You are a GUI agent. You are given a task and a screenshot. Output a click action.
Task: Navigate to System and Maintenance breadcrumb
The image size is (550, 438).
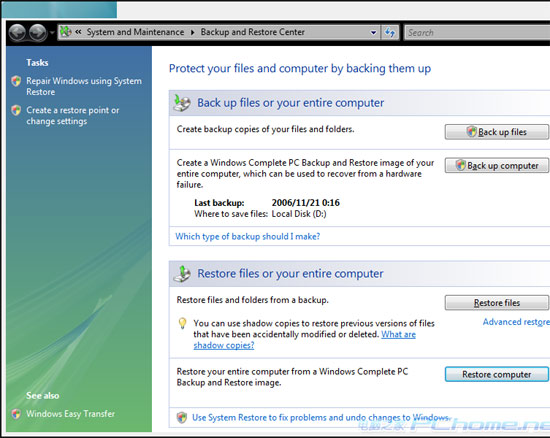tap(135, 32)
